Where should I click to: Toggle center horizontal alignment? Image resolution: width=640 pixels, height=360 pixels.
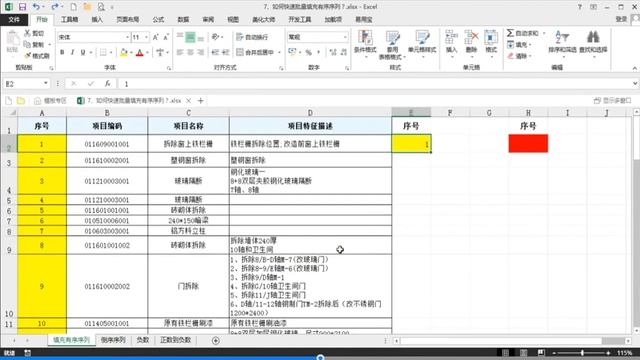click(190, 52)
